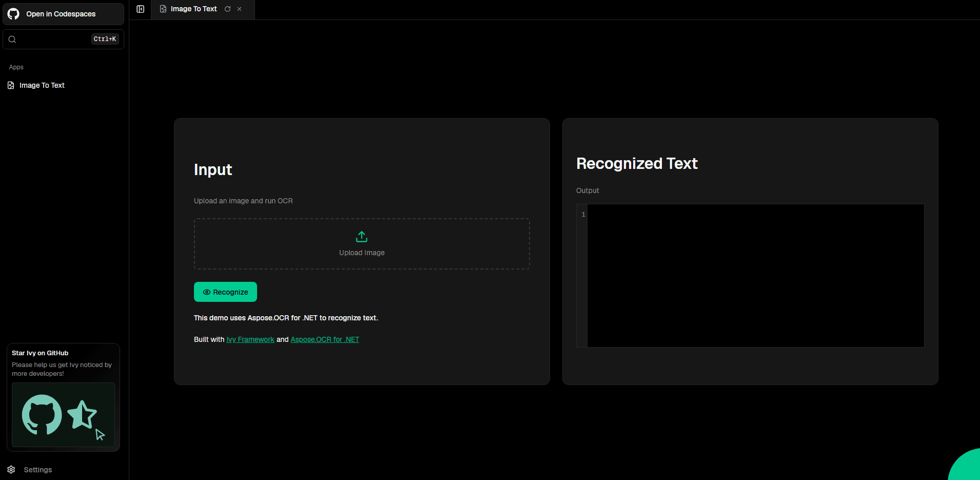The image size is (980, 480).
Task: Select Image To Text under Apps
Action: pos(42,85)
